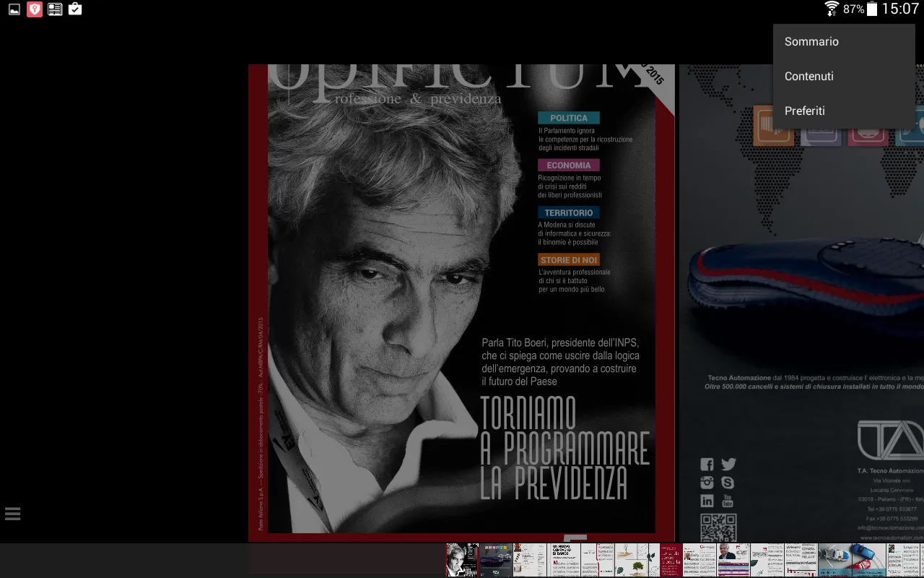Tap the QR code on the ad page
Viewport: 924px width, 578px height.
tap(718, 528)
